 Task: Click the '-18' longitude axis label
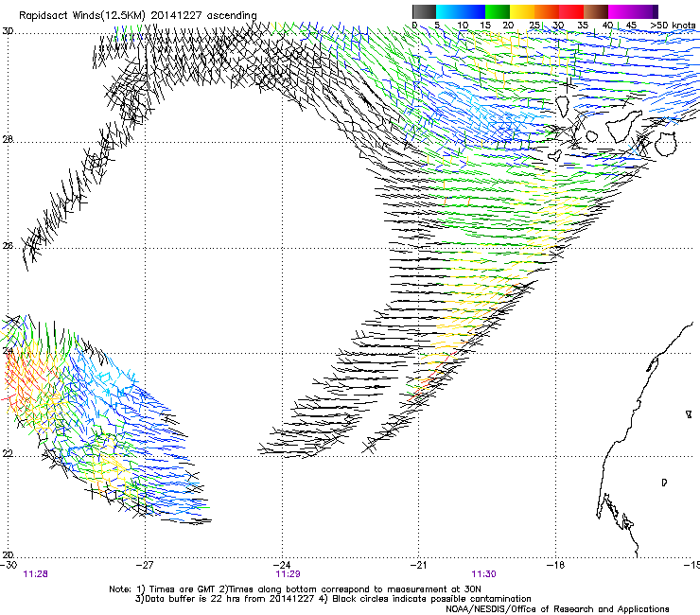pyautogui.click(x=556, y=565)
